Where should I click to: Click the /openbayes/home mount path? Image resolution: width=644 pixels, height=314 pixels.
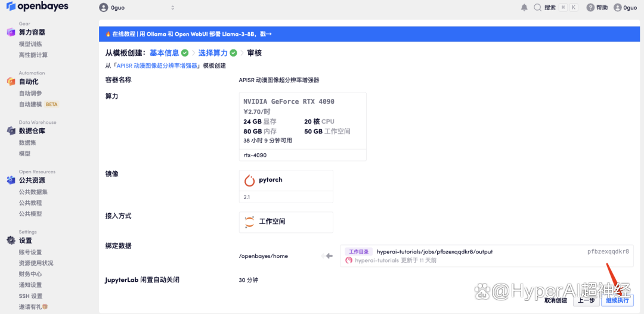264,256
